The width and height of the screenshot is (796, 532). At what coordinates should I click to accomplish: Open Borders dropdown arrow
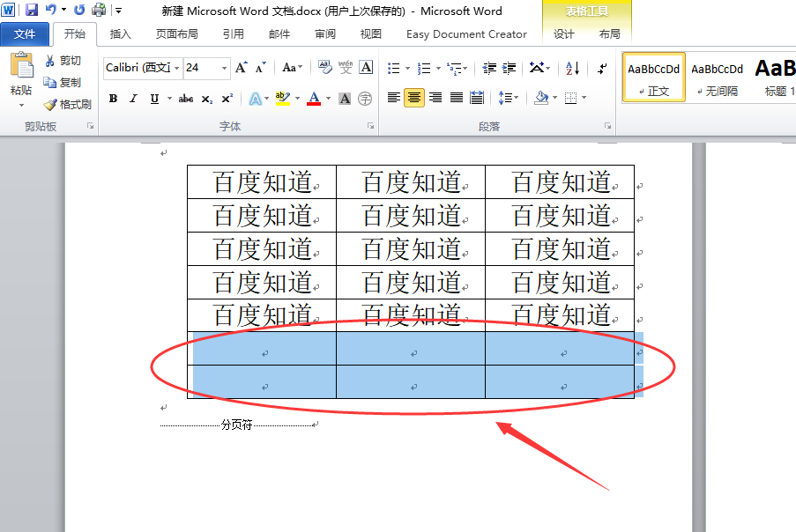pos(584,98)
